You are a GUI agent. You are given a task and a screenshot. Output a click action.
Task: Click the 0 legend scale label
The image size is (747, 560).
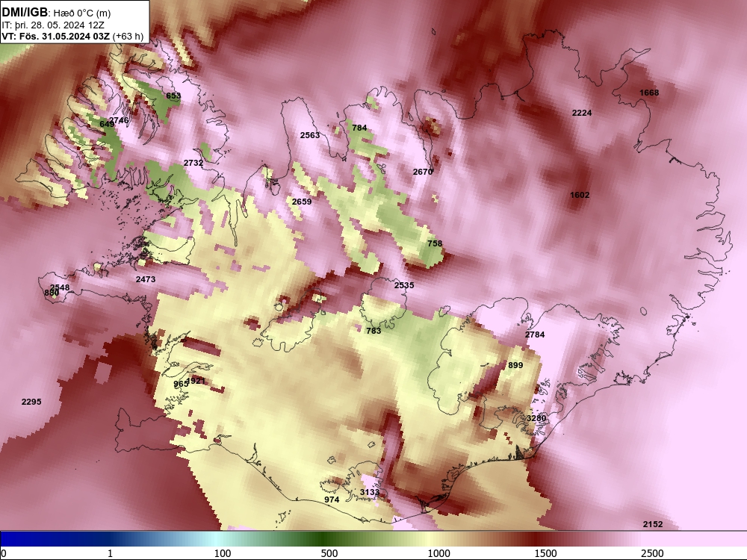(x=4, y=553)
